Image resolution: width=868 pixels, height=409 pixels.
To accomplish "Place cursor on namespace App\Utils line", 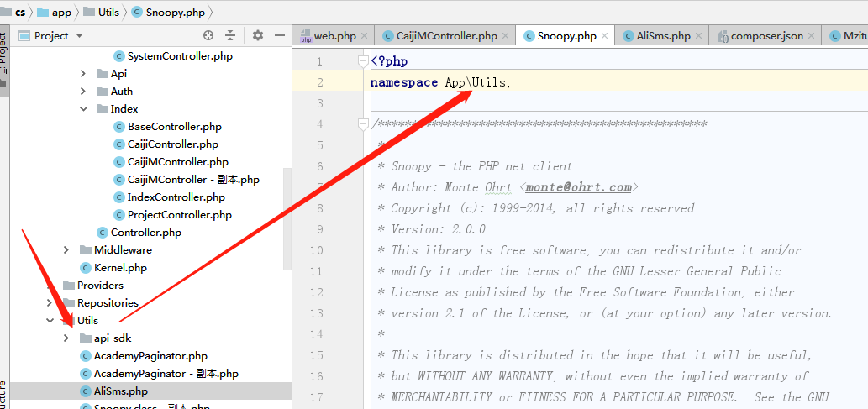I will coord(440,82).
